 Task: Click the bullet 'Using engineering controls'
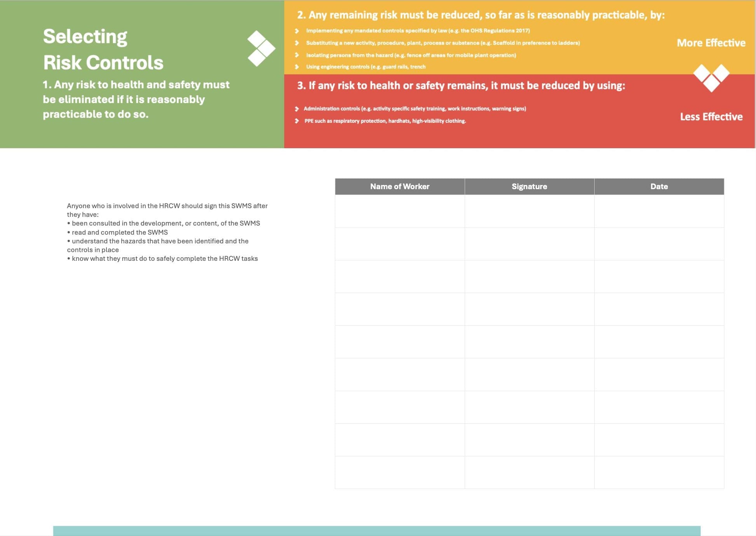[366, 67]
